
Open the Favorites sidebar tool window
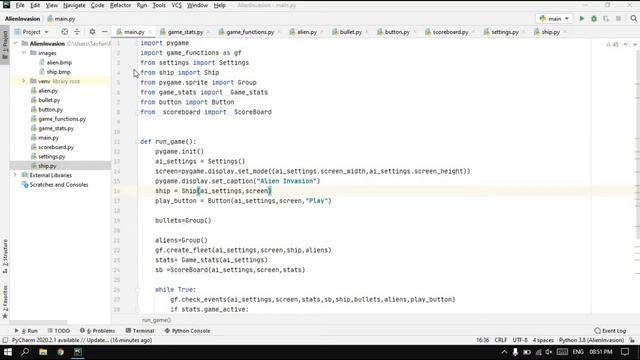click(x=5, y=302)
